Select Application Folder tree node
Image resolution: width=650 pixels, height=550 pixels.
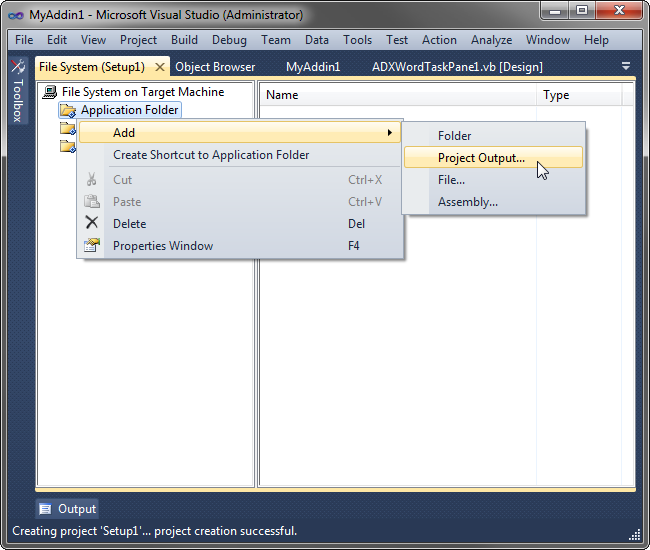click(x=129, y=110)
